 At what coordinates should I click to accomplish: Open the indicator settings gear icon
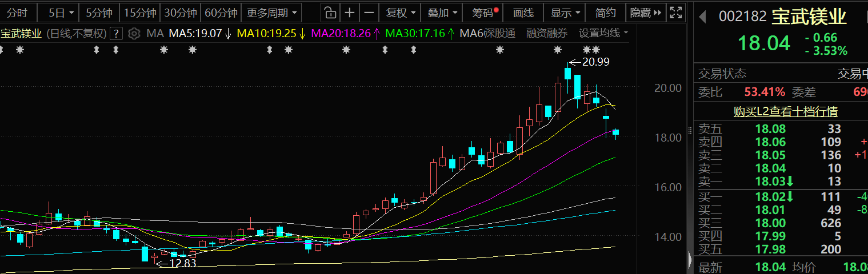click(x=134, y=33)
